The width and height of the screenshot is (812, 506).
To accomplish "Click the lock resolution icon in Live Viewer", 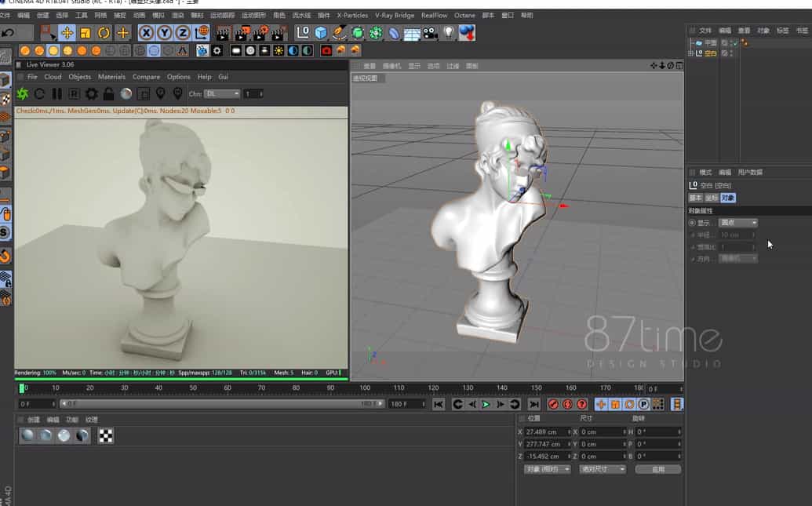I will tap(108, 93).
